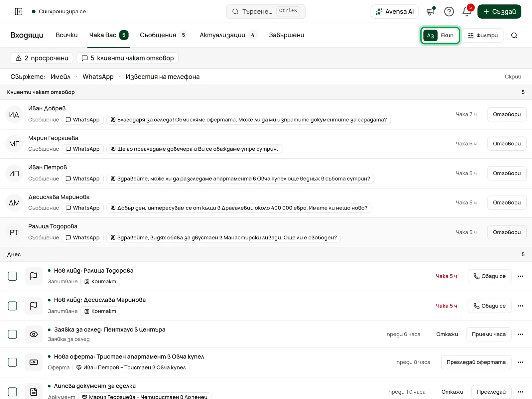This screenshot has height=399, width=532.
Task: Reply to Иван Добрев's message
Action: [507, 114]
